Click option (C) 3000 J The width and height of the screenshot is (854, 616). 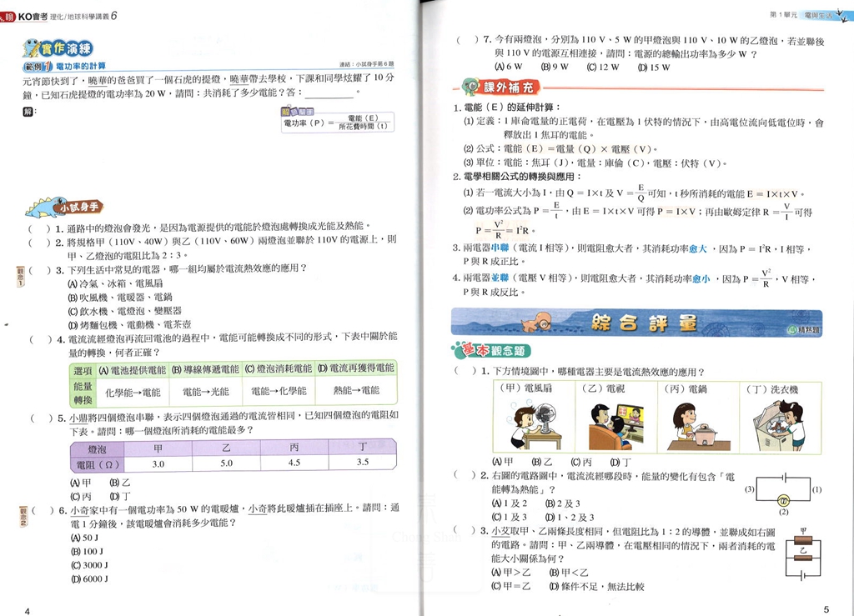point(89,565)
